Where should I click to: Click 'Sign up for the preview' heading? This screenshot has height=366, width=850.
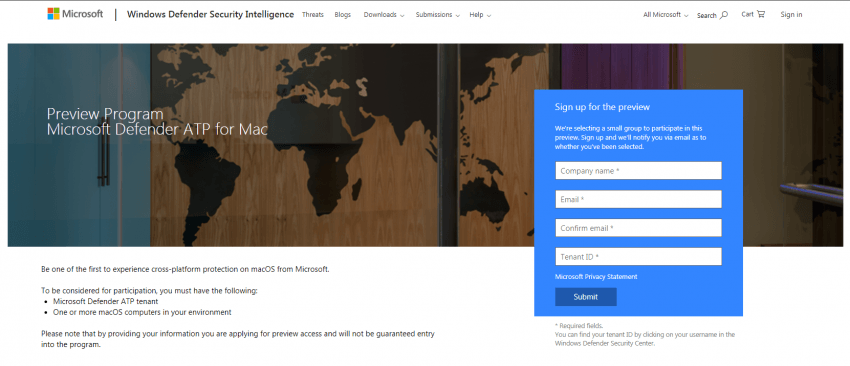[602, 107]
